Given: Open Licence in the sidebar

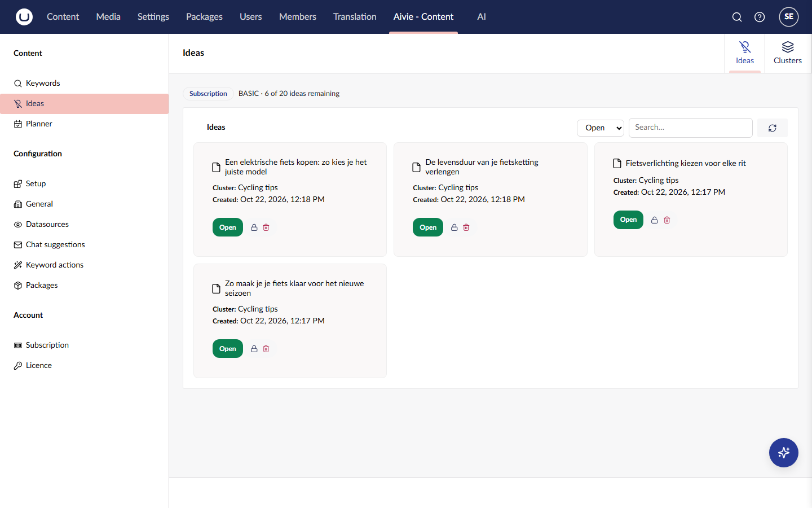Looking at the screenshot, I should click(x=85, y=366).
